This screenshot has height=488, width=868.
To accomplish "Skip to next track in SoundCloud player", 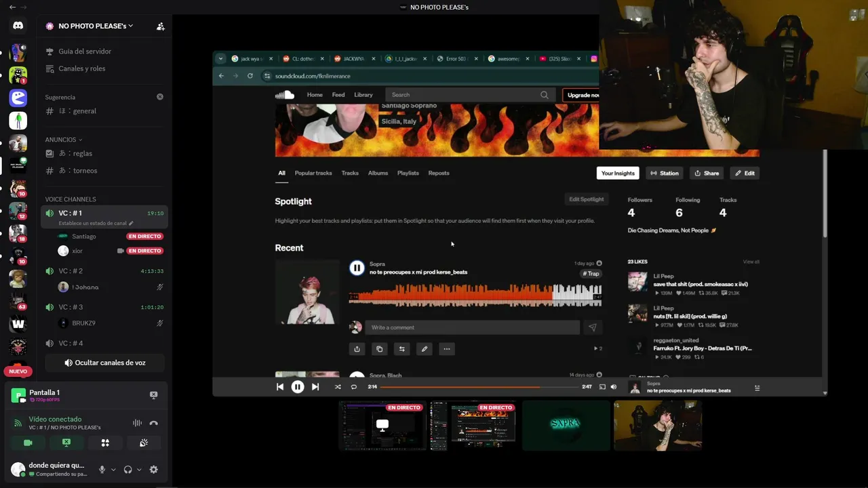I will (315, 387).
